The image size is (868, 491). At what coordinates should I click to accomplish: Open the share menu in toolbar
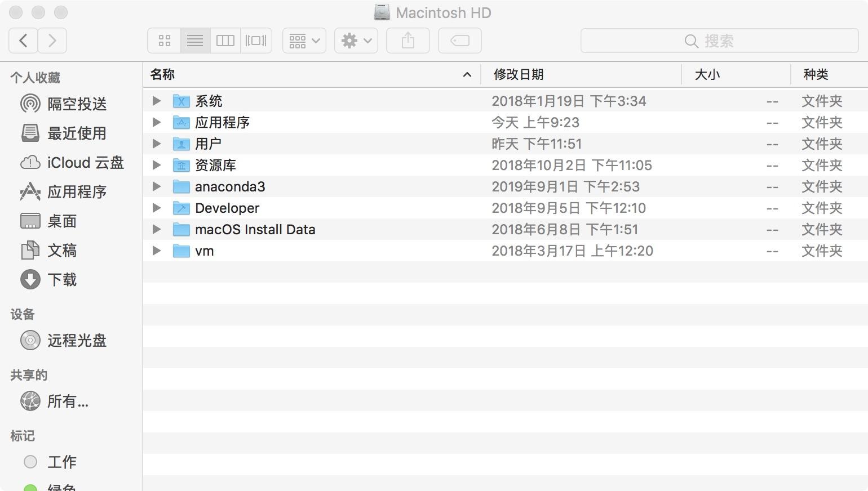pyautogui.click(x=408, y=40)
